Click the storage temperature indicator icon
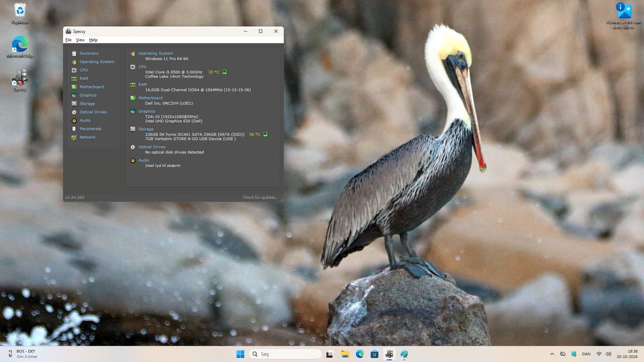The width and height of the screenshot is (644, 362). tap(266, 134)
